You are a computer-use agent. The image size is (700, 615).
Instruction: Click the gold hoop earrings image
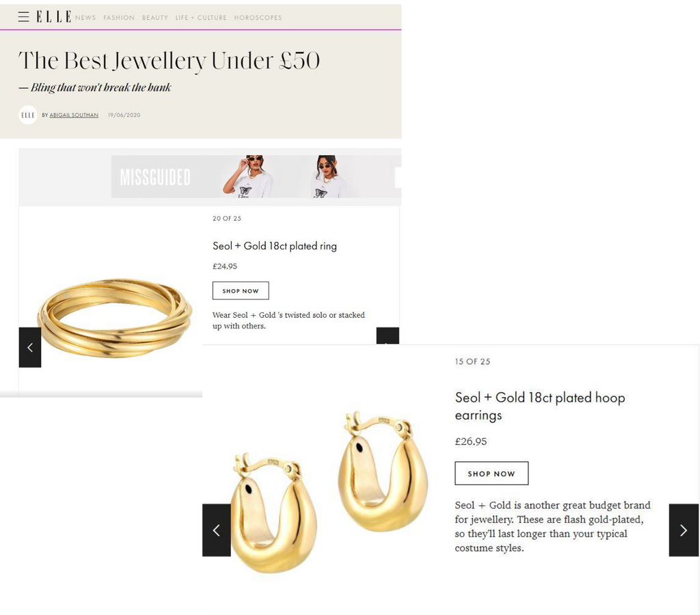(330, 491)
